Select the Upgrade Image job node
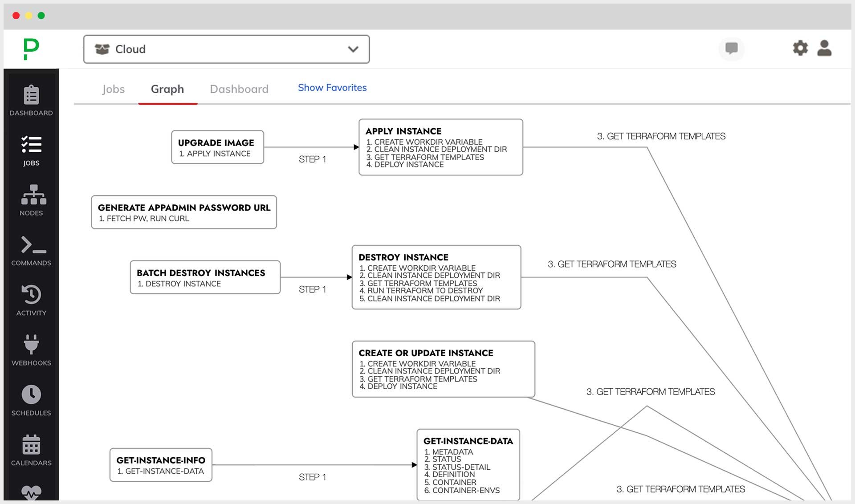The image size is (855, 504). (217, 147)
